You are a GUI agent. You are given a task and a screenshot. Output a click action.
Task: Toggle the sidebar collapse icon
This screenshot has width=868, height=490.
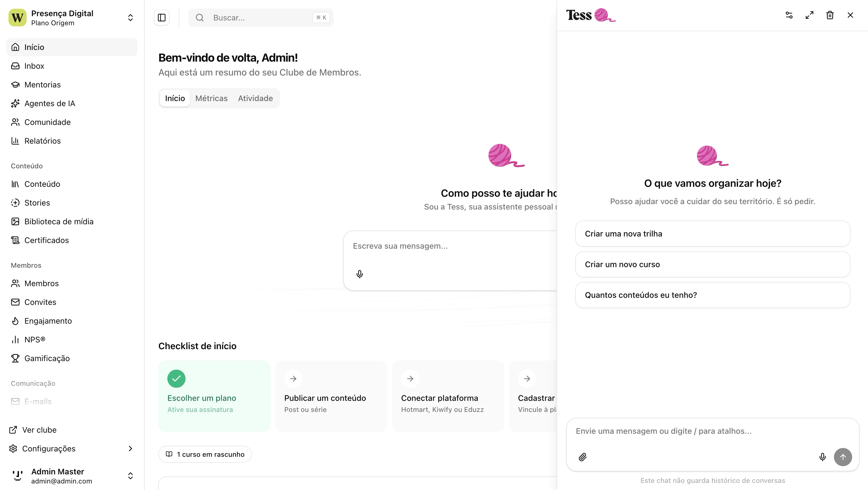coord(162,18)
